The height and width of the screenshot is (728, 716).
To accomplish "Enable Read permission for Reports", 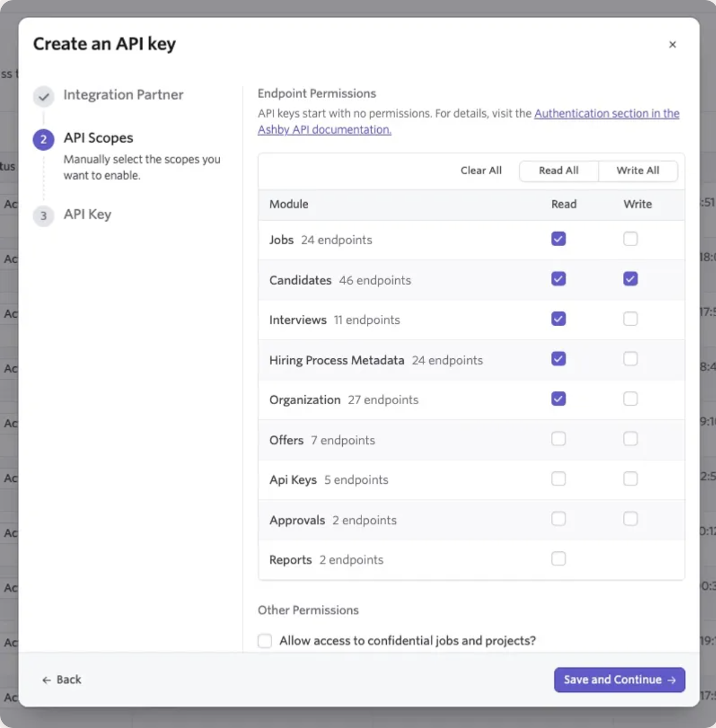I will pos(558,559).
